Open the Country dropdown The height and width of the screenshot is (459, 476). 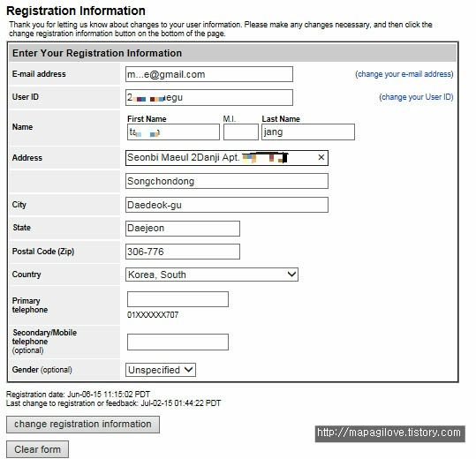tap(212, 275)
